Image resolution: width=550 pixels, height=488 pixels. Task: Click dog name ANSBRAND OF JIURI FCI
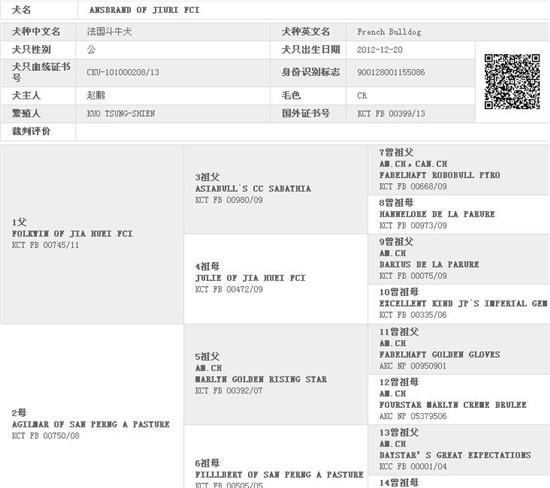[x=144, y=10]
